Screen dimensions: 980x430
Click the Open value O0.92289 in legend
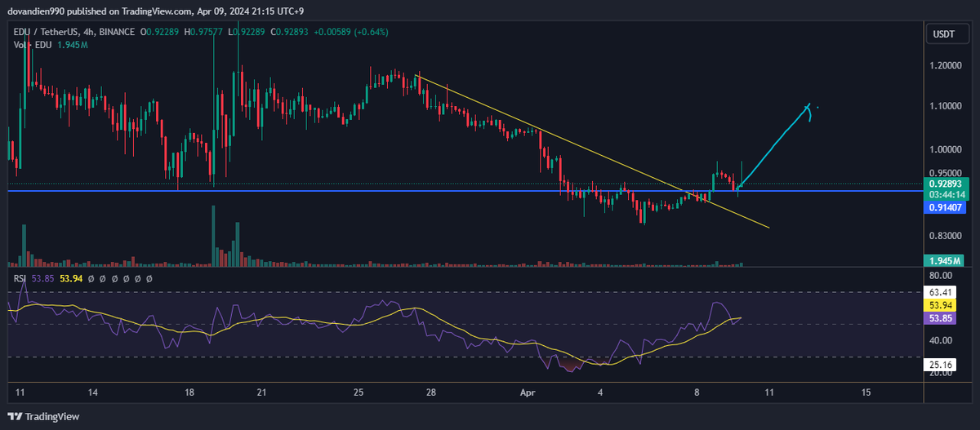(160, 32)
